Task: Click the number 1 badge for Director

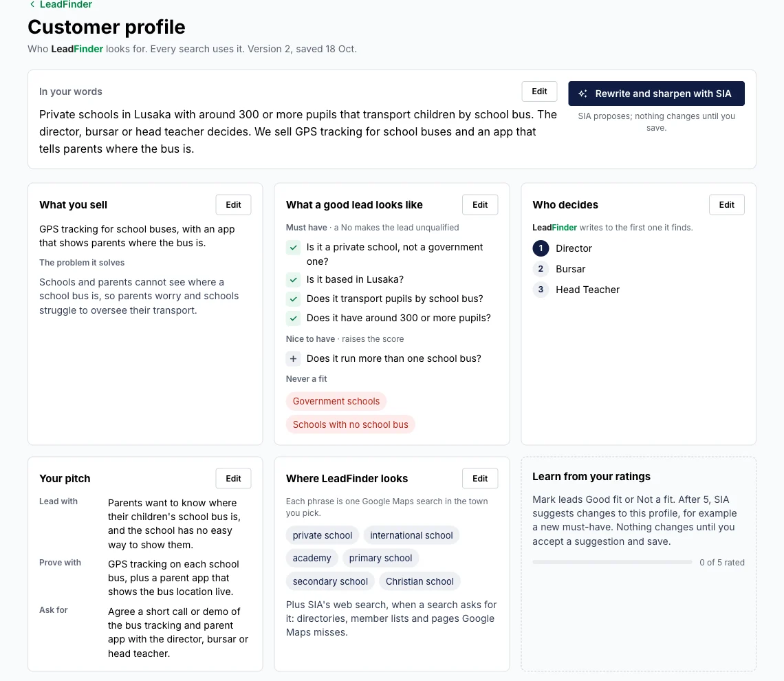Action: pos(541,248)
